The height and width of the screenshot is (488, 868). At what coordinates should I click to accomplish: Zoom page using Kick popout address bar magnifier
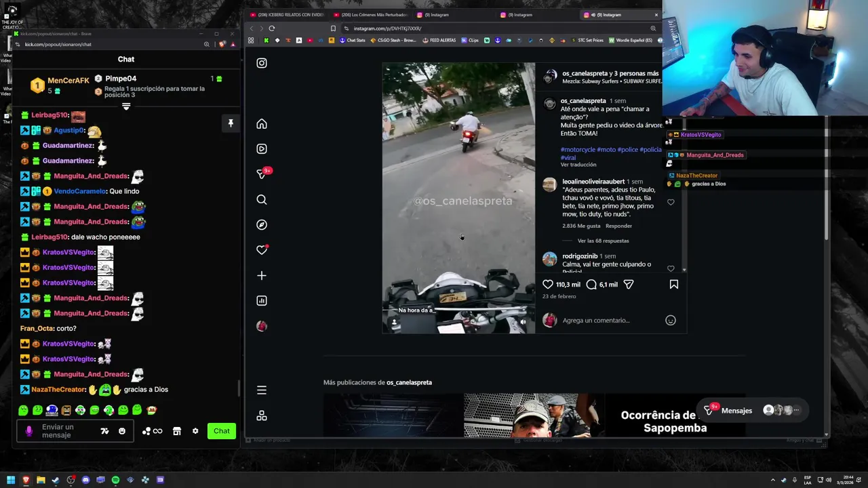point(207,45)
